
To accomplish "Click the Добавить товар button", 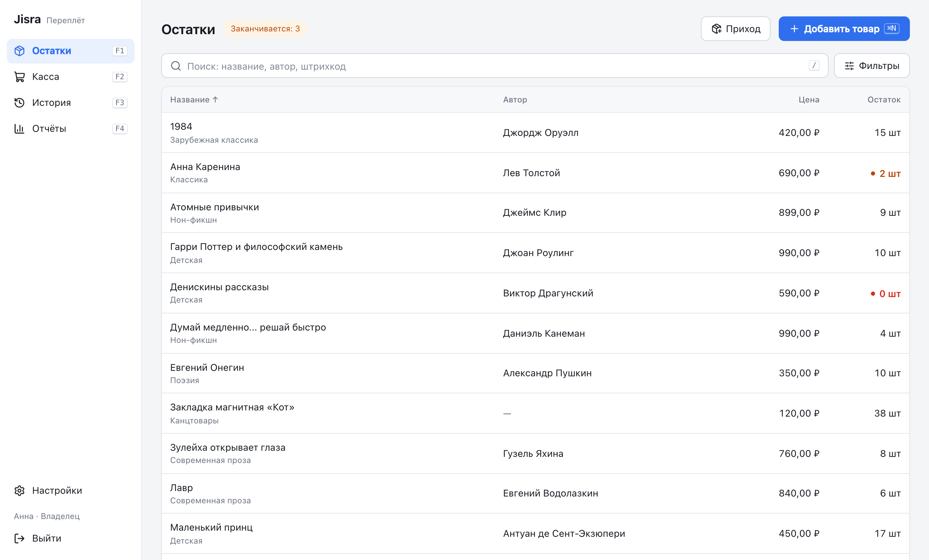I will click(844, 29).
